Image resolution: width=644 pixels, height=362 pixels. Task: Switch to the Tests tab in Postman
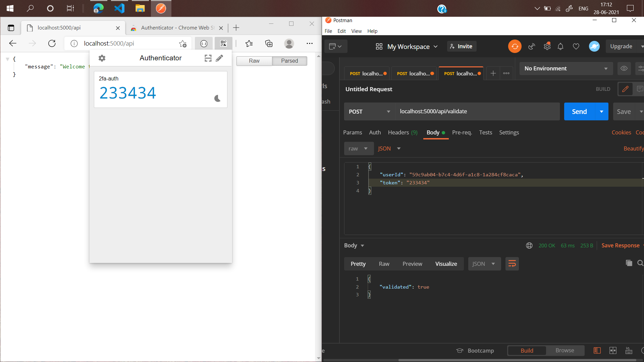click(x=485, y=132)
